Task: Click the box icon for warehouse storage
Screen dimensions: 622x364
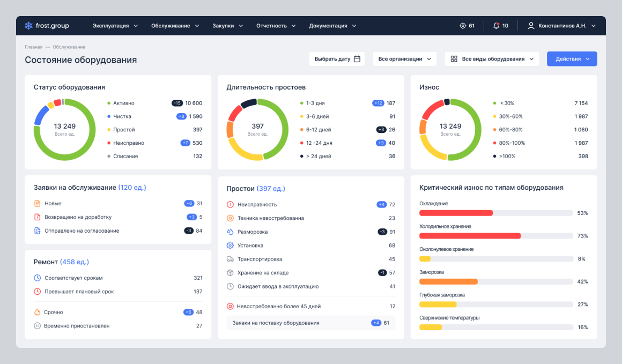Action: point(230,273)
